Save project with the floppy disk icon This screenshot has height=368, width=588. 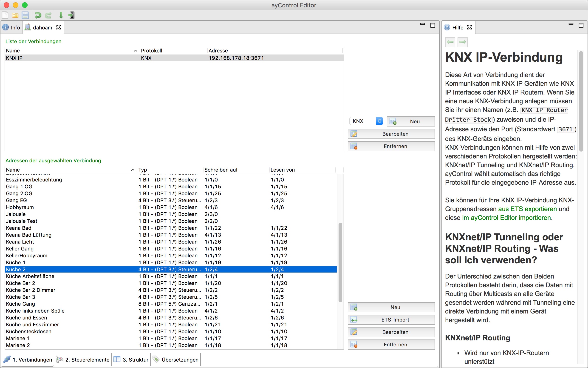click(25, 15)
